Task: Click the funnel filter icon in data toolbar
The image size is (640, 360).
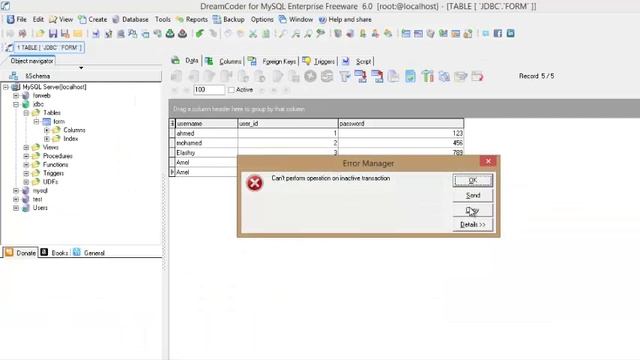Action: [344, 76]
